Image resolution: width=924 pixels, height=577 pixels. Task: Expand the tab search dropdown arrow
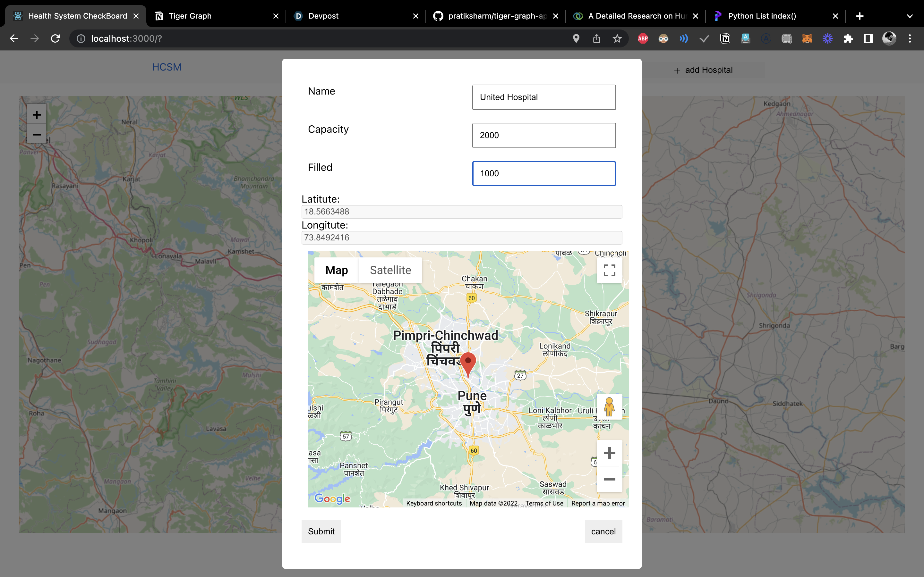pos(910,16)
